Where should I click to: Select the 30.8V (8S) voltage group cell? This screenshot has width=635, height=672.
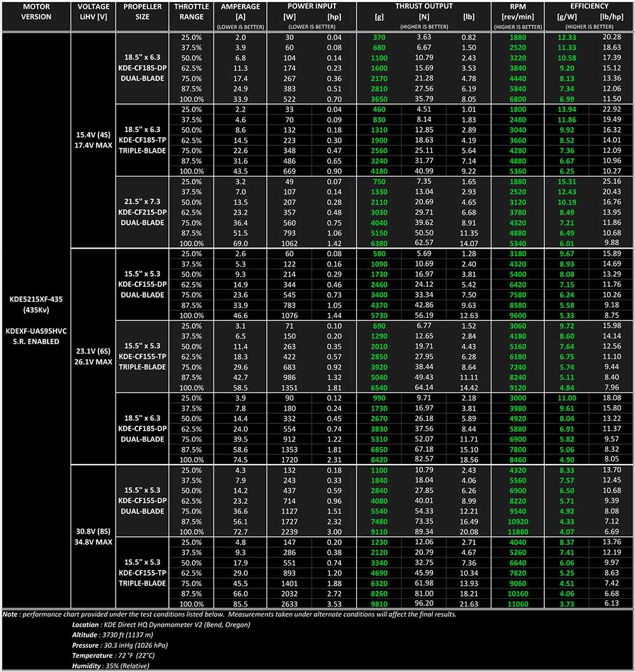93,536
